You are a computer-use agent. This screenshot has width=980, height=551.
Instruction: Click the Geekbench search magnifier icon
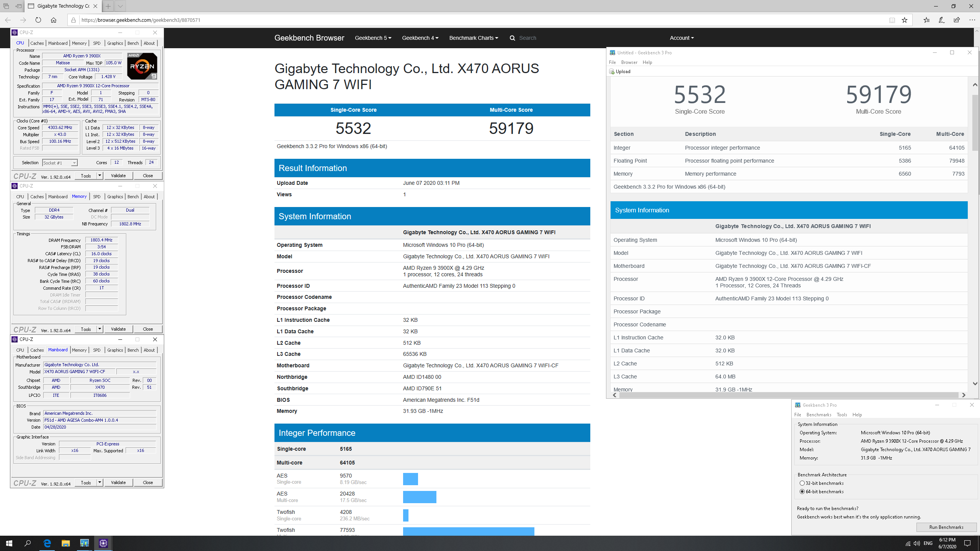pos(512,38)
